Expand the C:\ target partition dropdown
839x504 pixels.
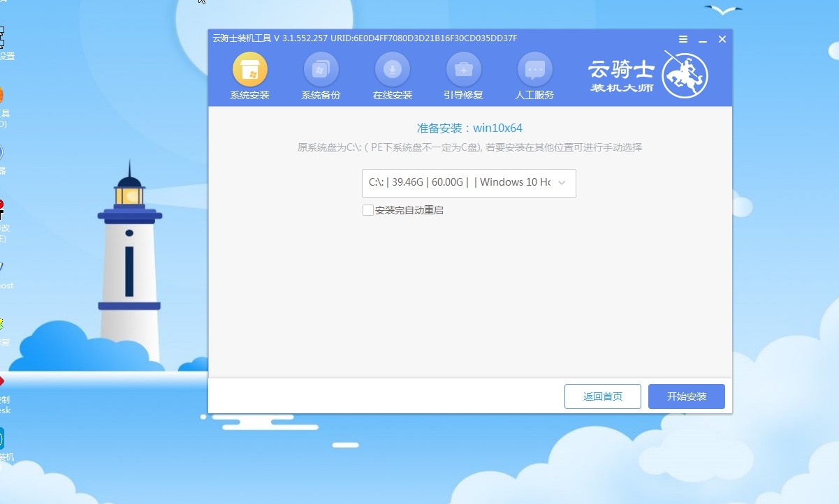[469, 182]
